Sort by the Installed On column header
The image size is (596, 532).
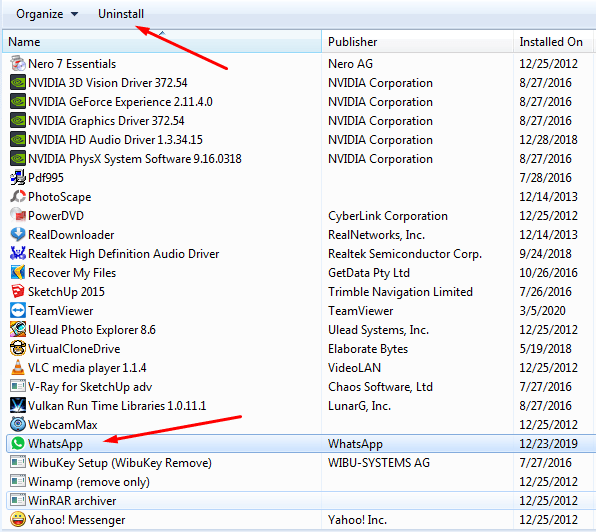coord(553,42)
